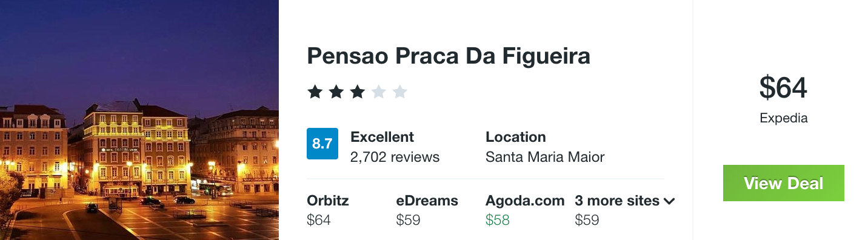Open the 2,702 reviews link
Screen dimensions: 868x240
click(395, 157)
